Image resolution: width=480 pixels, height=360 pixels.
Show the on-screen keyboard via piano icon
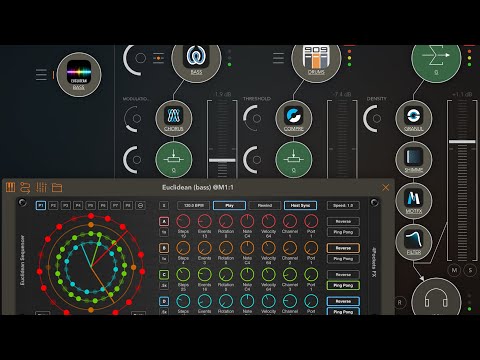(x=11, y=187)
